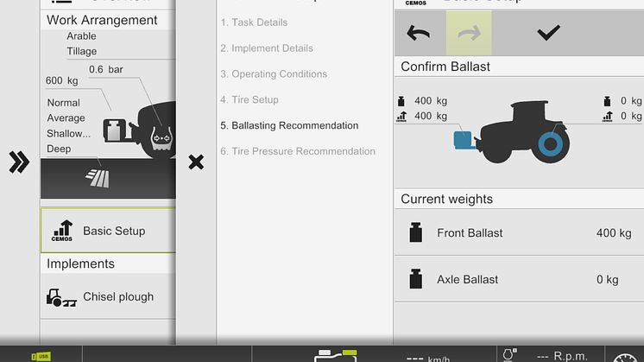The width and height of the screenshot is (644, 362).
Task: Expand the sidebar with double chevron
Action: [19, 162]
